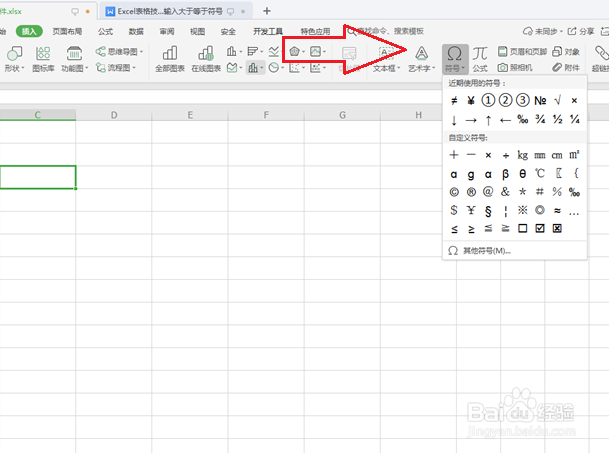610x453 pixels.
Task: Open 页眉和页脚 header and footer
Action: point(523,51)
